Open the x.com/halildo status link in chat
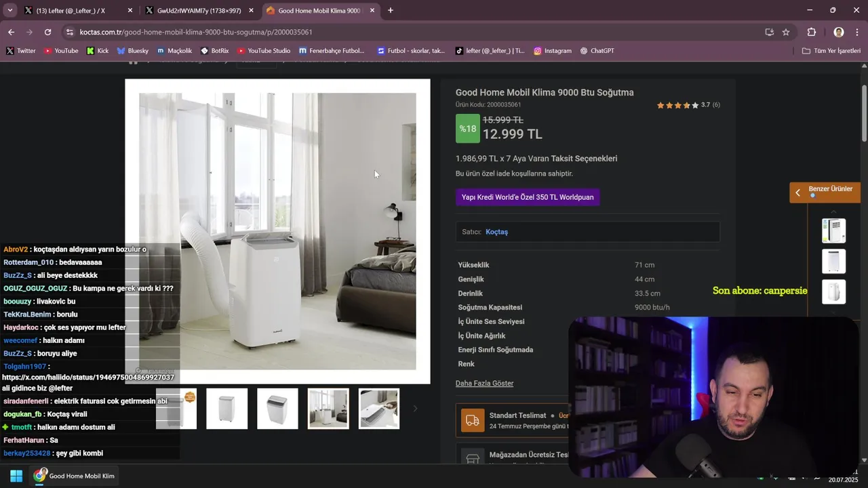The image size is (868, 488). [88, 377]
